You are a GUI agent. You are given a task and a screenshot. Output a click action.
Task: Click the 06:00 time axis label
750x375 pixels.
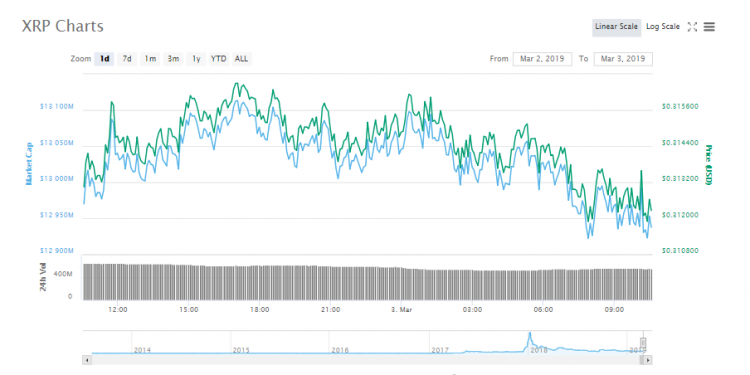[x=544, y=309]
